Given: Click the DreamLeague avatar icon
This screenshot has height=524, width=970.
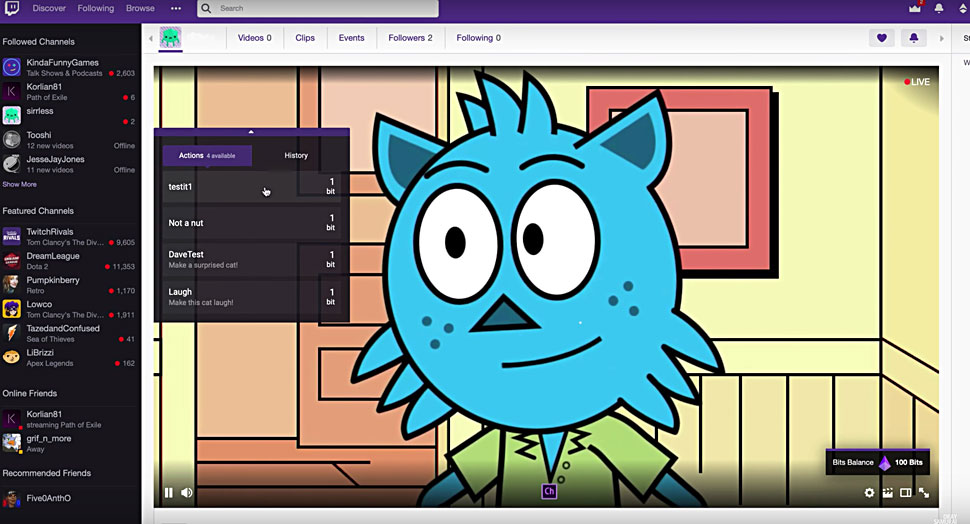Looking at the screenshot, I should [12, 260].
